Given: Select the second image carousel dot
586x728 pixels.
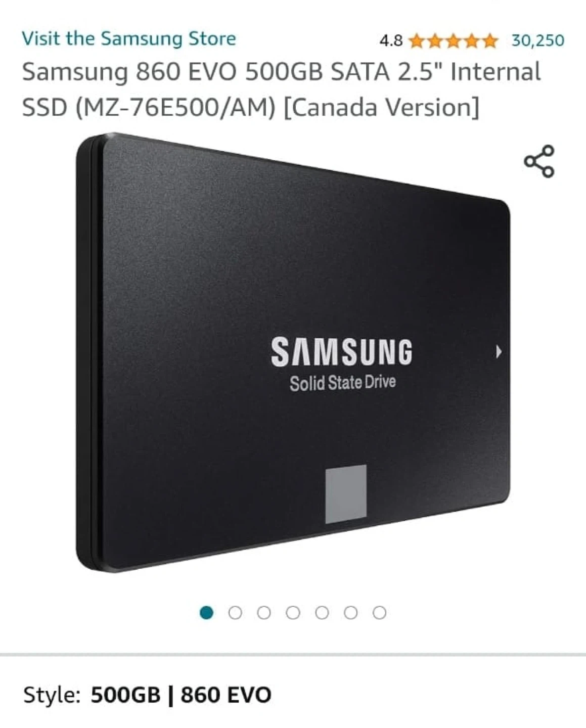Looking at the screenshot, I should click(x=235, y=613).
